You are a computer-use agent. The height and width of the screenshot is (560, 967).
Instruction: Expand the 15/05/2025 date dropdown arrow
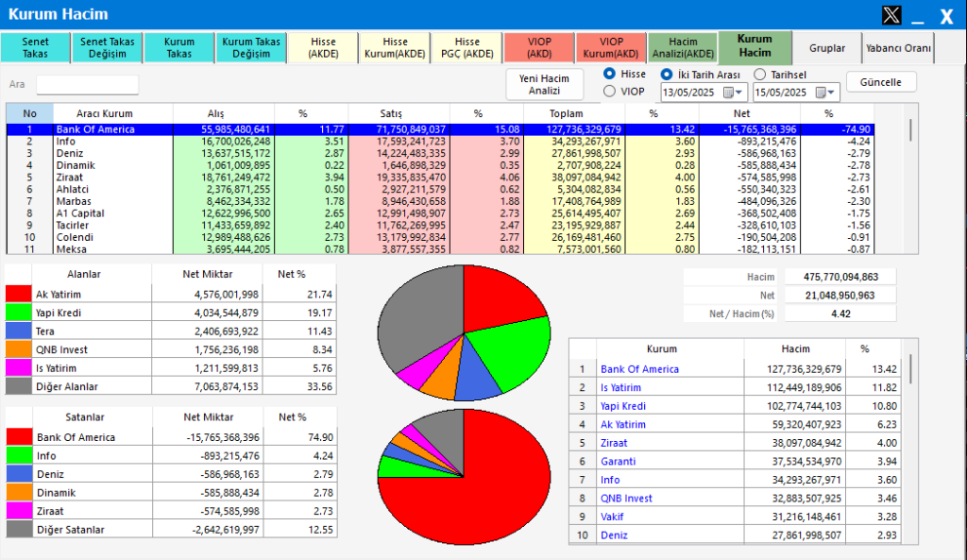point(831,93)
